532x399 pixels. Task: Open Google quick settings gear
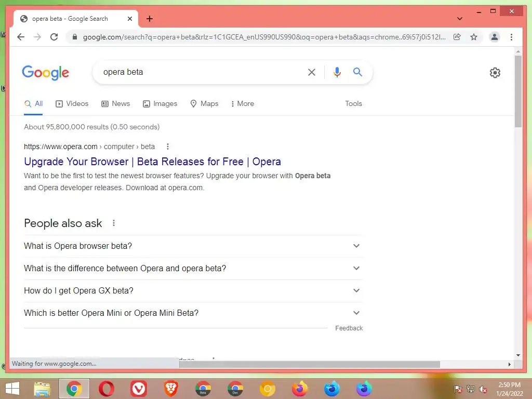coord(495,73)
